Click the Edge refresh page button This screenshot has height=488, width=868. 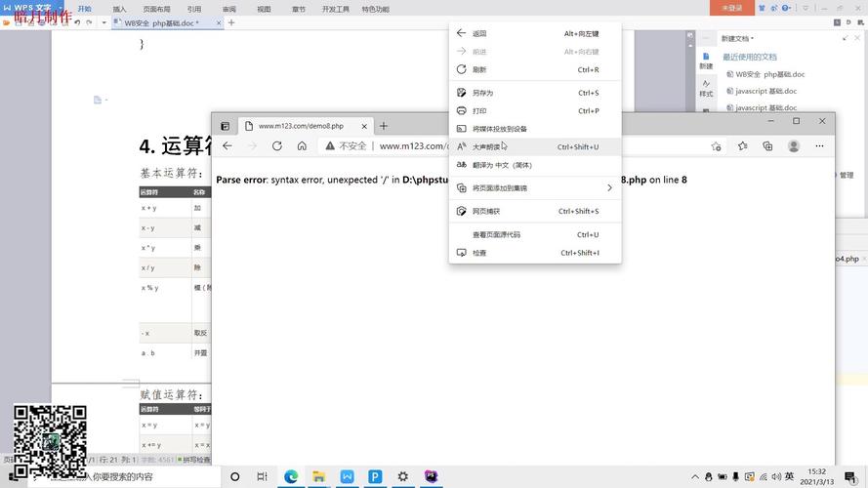pos(276,146)
